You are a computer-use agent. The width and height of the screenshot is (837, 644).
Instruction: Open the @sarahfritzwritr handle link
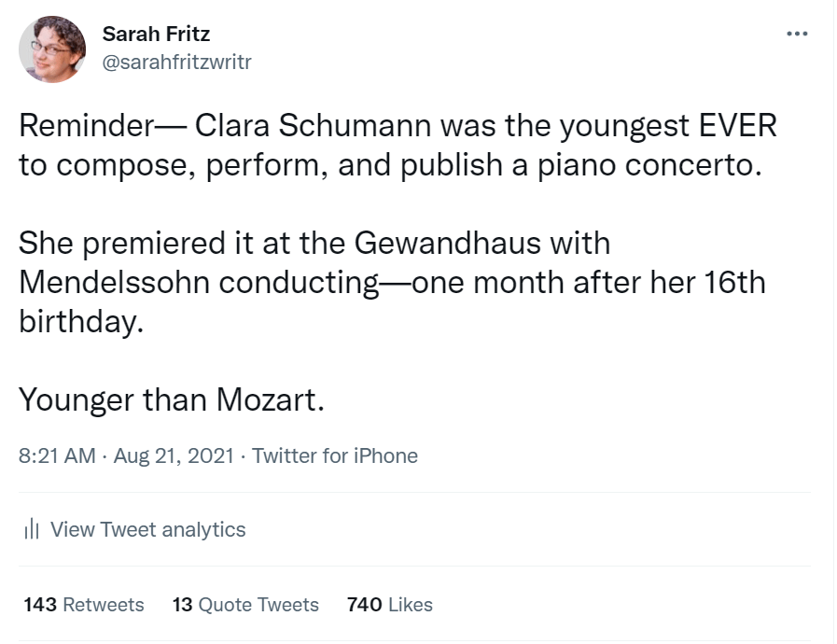coord(176,62)
